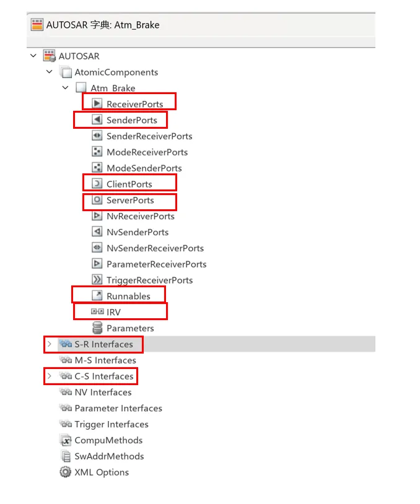420x504 pixels.
Task: Click the CompuMethods formula icon
Action: pyautogui.click(x=66, y=440)
